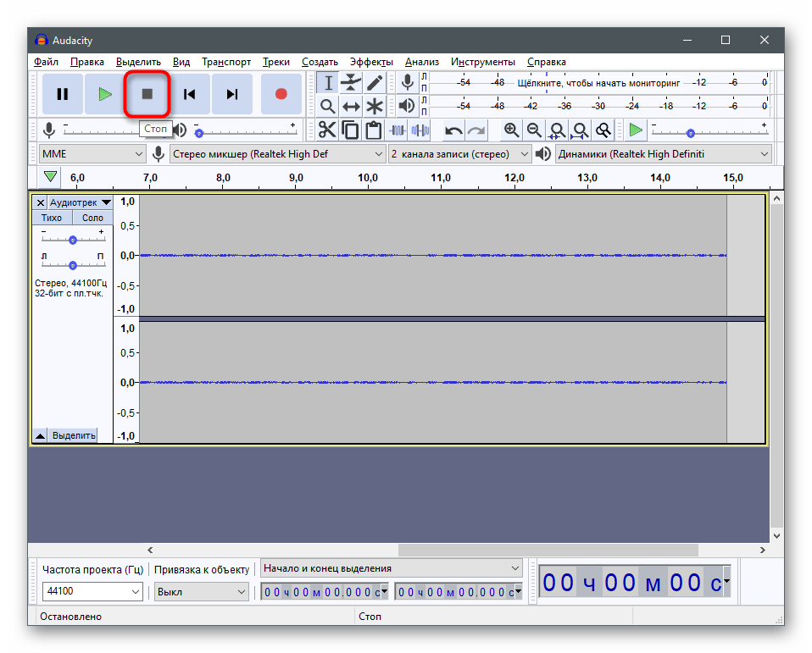Image resolution: width=812 pixels, height=653 pixels.
Task: Open the Создать menu
Action: click(x=320, y=62)
